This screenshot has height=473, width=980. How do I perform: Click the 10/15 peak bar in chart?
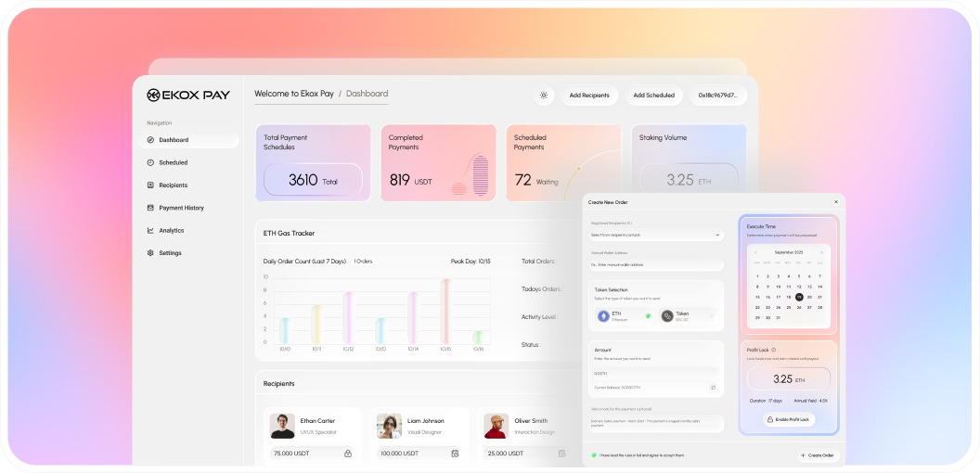tap(445, 311)
